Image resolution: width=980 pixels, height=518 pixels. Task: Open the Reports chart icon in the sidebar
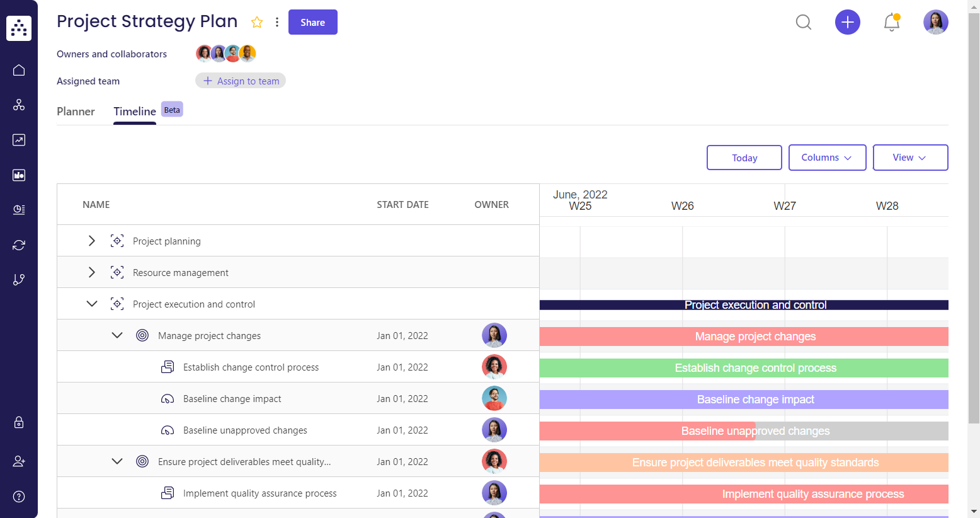[x=18, y=140]
